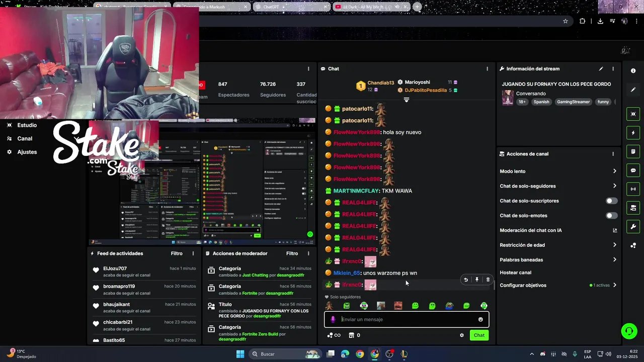
Task: Toggle the chat bubble panel sidebar icon
Action: [633, 170]
